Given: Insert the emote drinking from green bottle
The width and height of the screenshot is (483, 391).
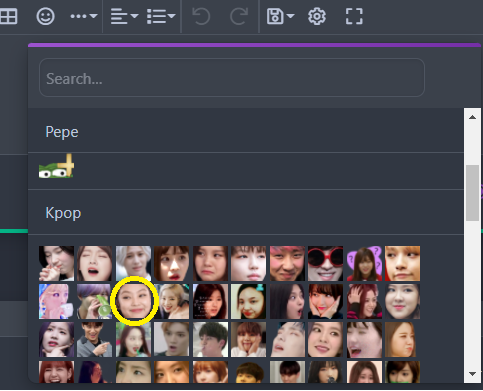Looking at the screenshot, I should [x=95, y=301].
